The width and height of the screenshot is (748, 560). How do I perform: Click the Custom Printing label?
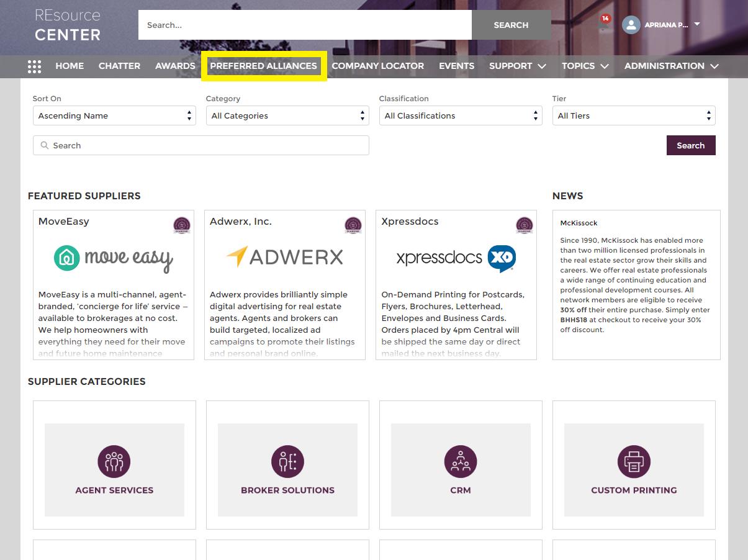(x=634, y=490)
